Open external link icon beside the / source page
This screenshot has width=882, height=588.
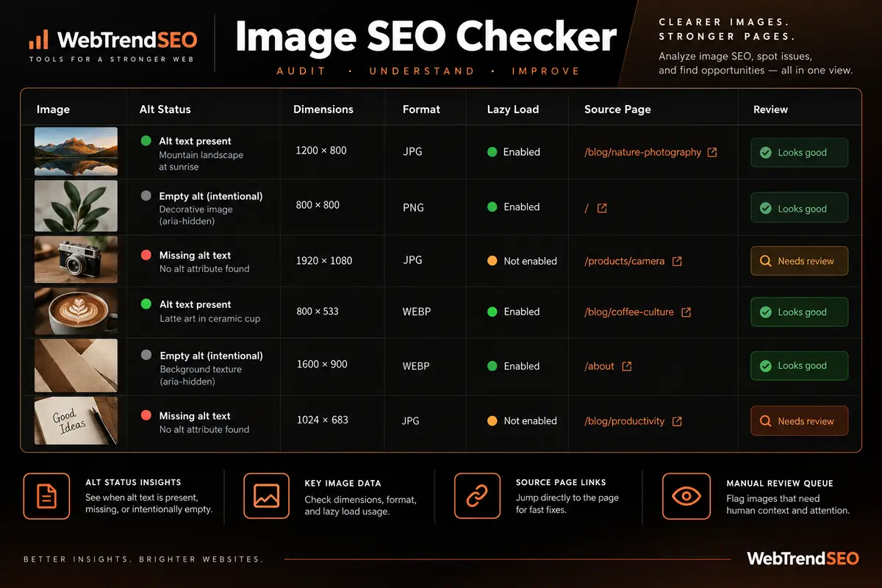(x=602, y=208)
